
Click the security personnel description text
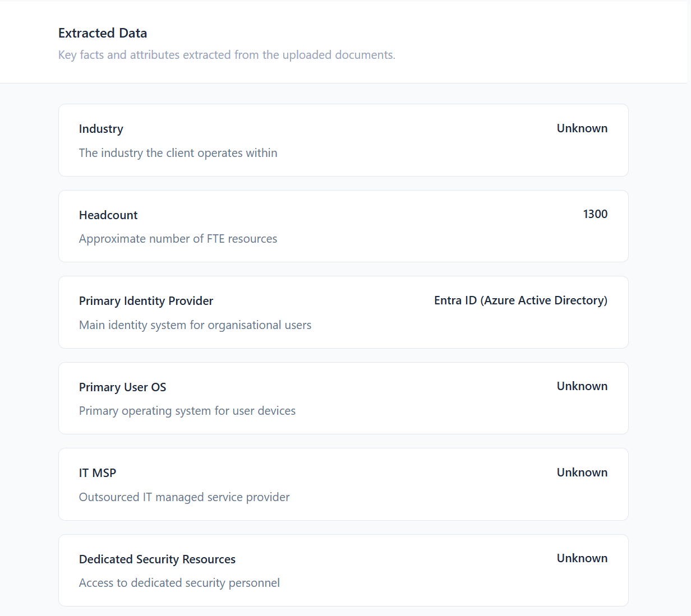[179, 582]
